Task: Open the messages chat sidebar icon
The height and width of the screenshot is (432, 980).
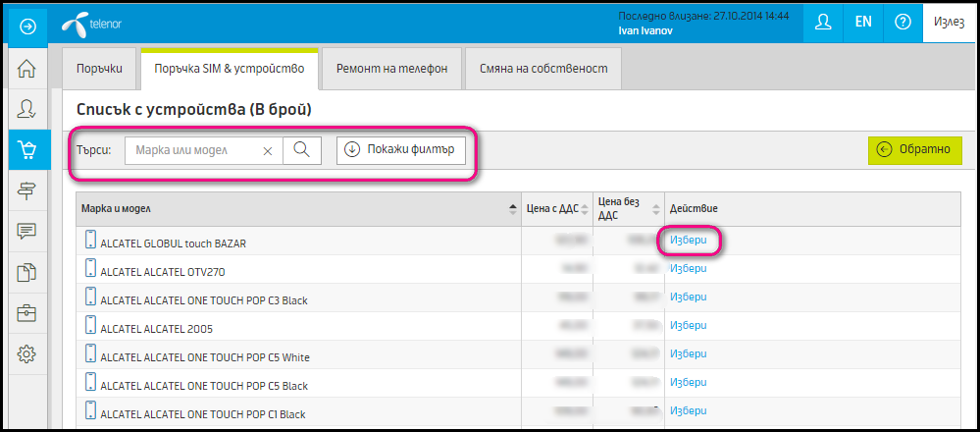Action: pyautogui.click(x=26, y=232)
